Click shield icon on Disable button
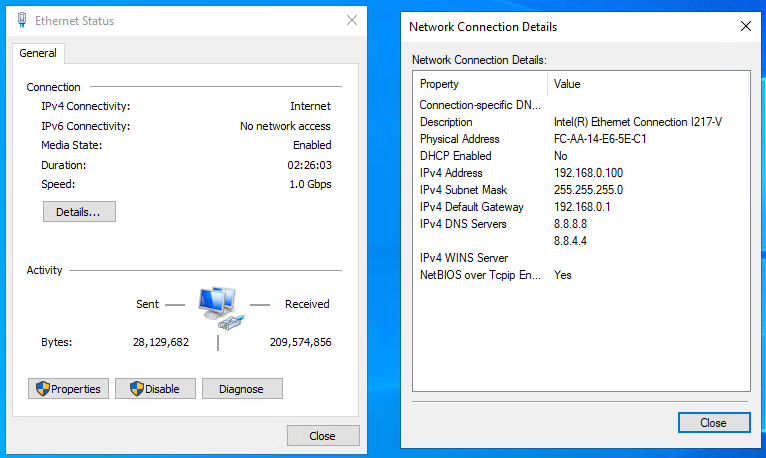Screen dimensions: 766x458 tap(137, 389)
